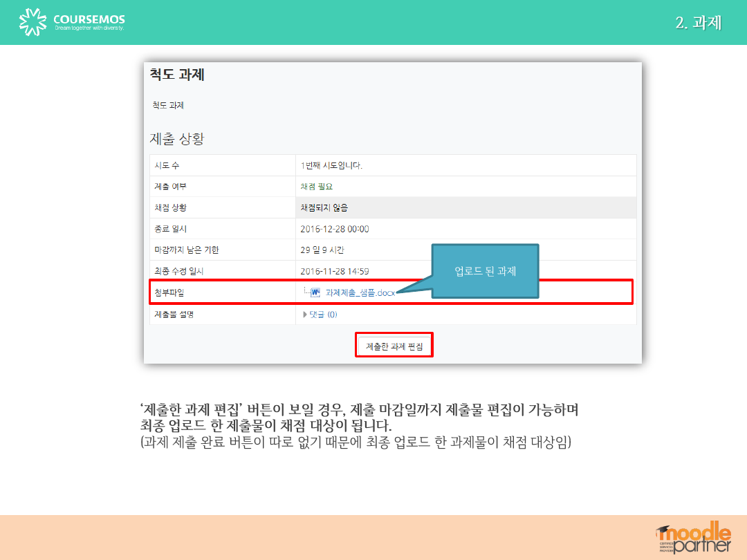Click the Coursemos star logo icon
The image size is (747, 560).
(33, 22)
